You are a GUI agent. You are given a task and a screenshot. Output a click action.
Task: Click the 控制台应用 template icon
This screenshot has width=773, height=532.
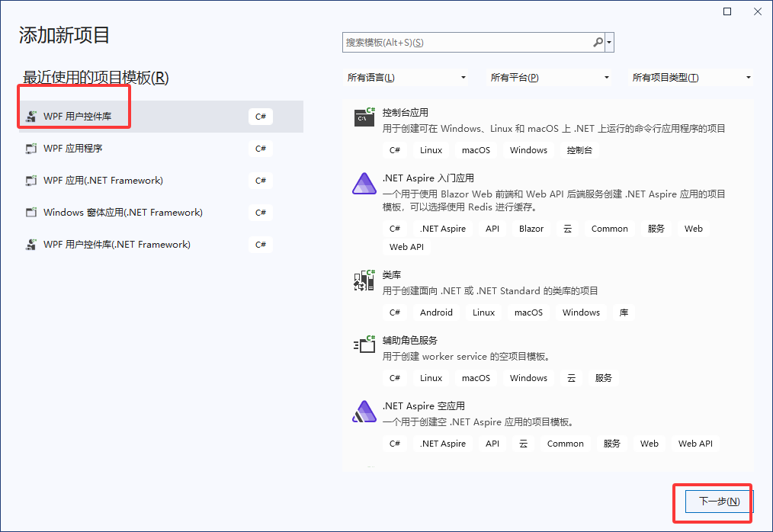[364, 117]
